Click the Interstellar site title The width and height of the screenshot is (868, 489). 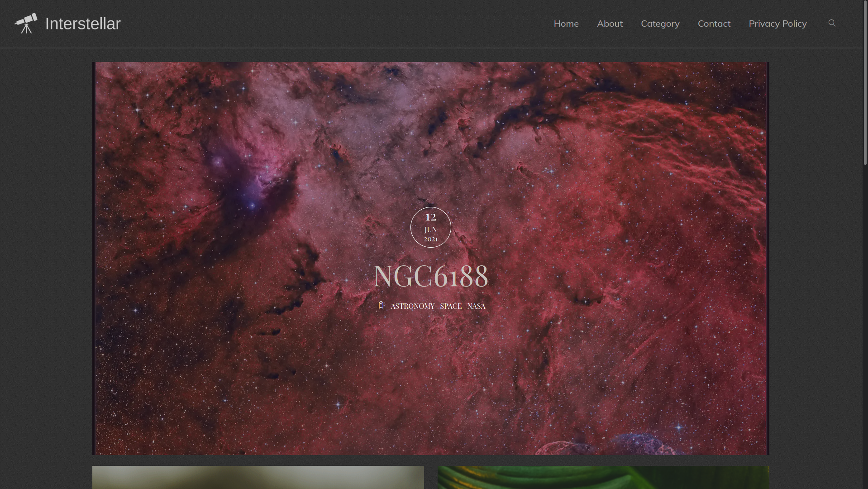[x=83, y=24]
